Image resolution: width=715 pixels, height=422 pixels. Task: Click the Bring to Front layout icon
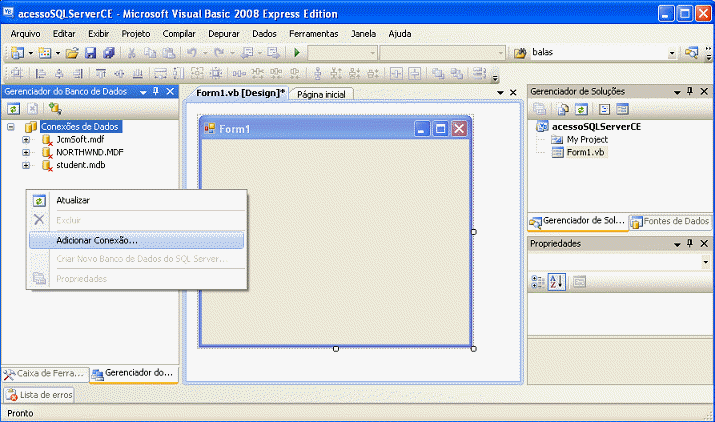[x=438, y=73]
